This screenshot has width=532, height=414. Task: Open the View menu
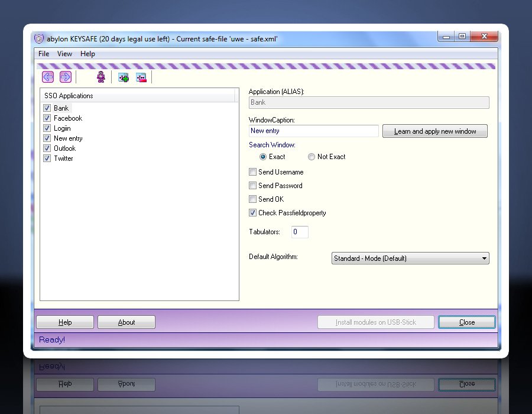point(64,54)
